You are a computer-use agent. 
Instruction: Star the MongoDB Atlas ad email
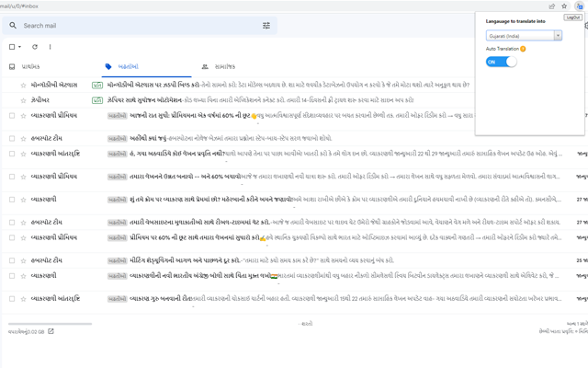(23, 86)
